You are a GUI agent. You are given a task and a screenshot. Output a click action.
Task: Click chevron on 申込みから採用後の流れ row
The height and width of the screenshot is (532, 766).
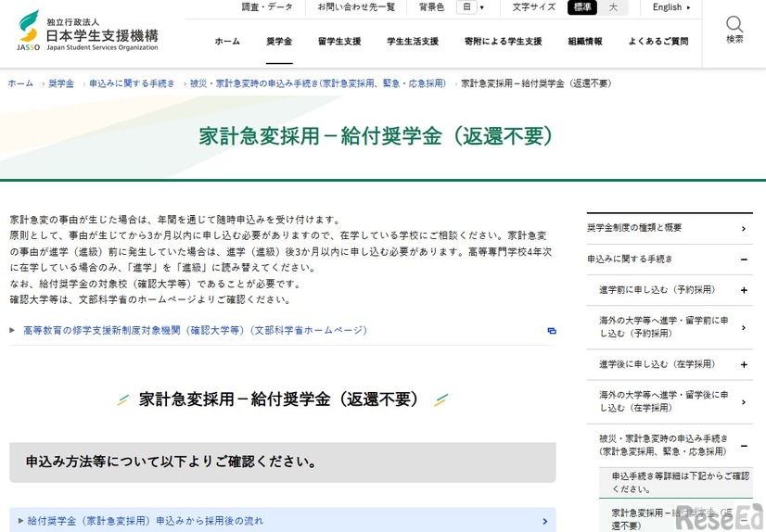tap(545, 521)
